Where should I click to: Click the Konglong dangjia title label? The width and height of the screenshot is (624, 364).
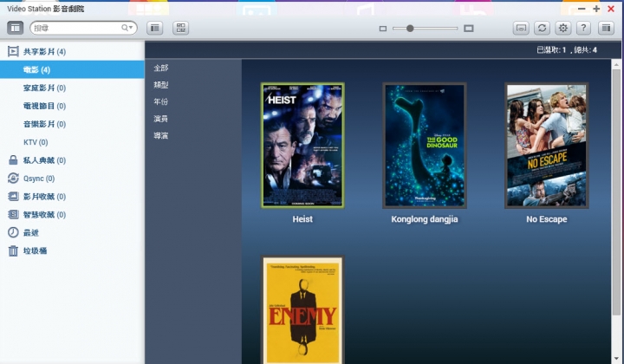pyautogui.click(x=425, y=219)
